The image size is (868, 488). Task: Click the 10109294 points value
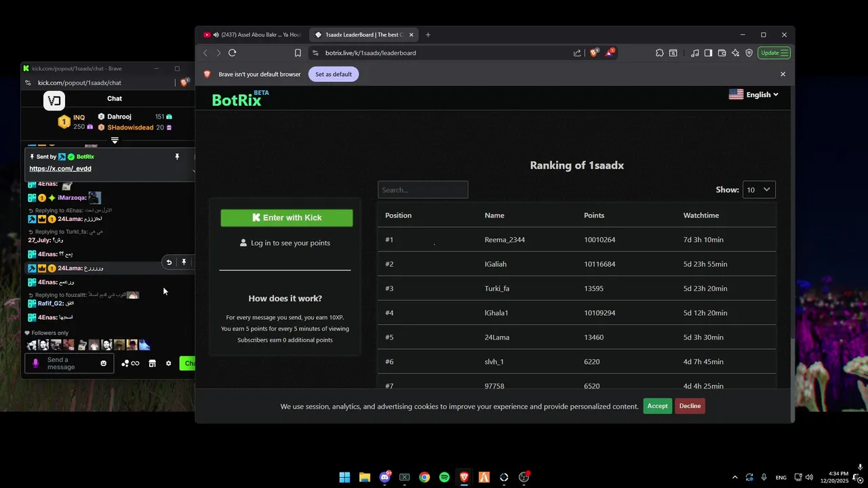(x=599, y=313)
